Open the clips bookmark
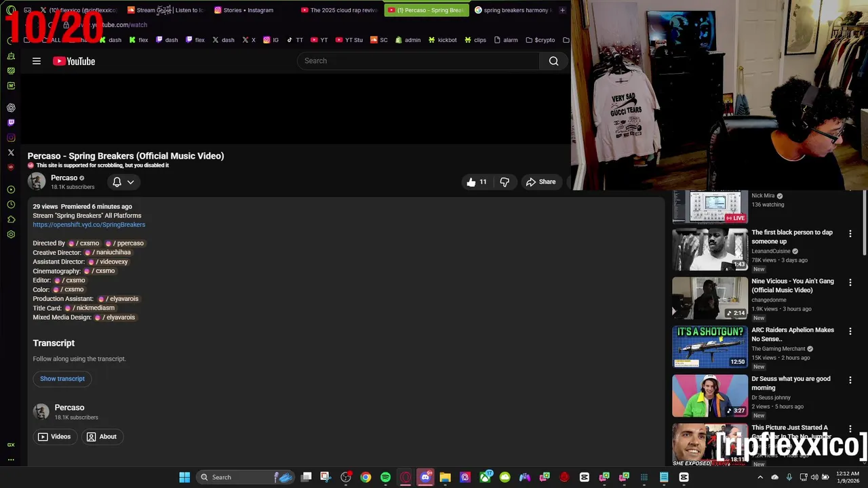 click(x=475, y=40)
